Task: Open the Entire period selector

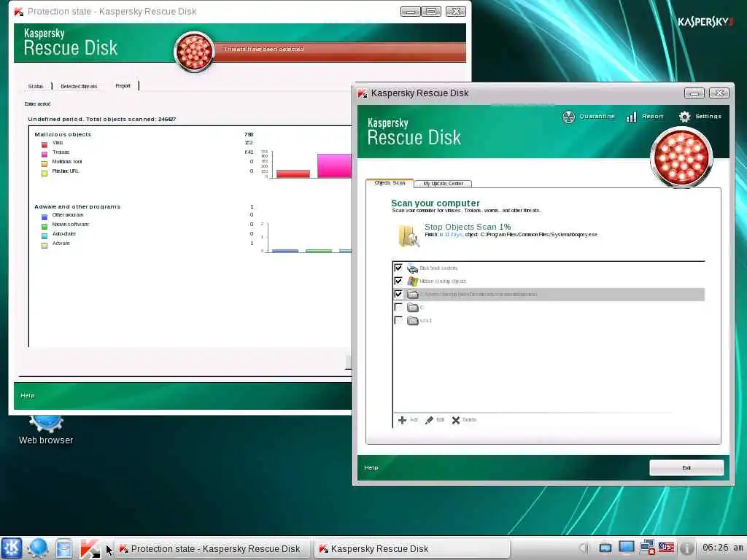Action: (x=37, y=104)
